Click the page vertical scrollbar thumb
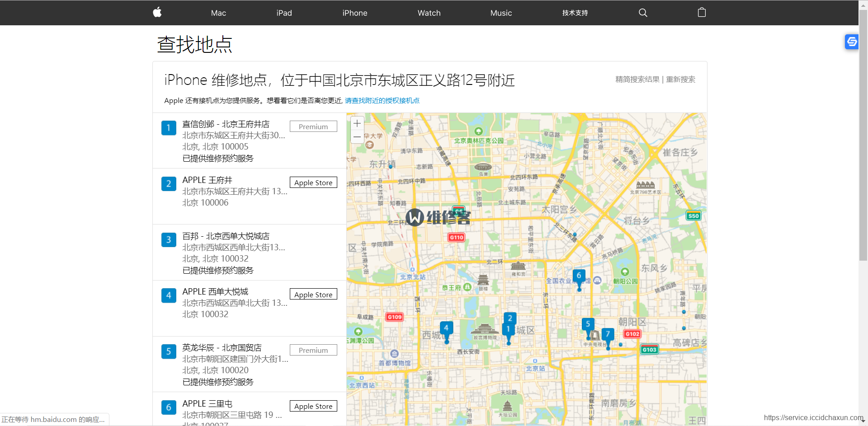Screen dimensions: 868x426 coord(863,136)
